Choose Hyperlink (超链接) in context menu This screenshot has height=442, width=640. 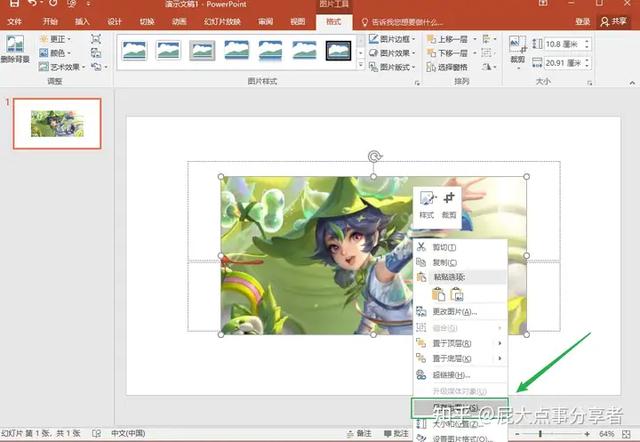[460, 375]
